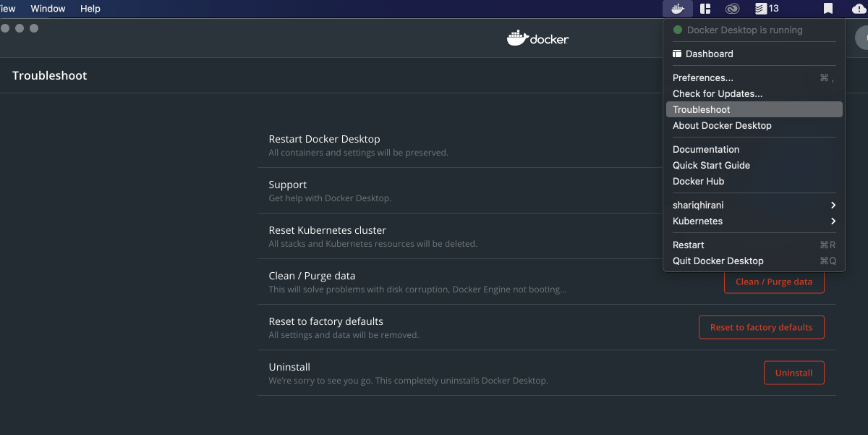Click the Clean / Purge data button
This screenshot has height=435, width=868.
774,282
